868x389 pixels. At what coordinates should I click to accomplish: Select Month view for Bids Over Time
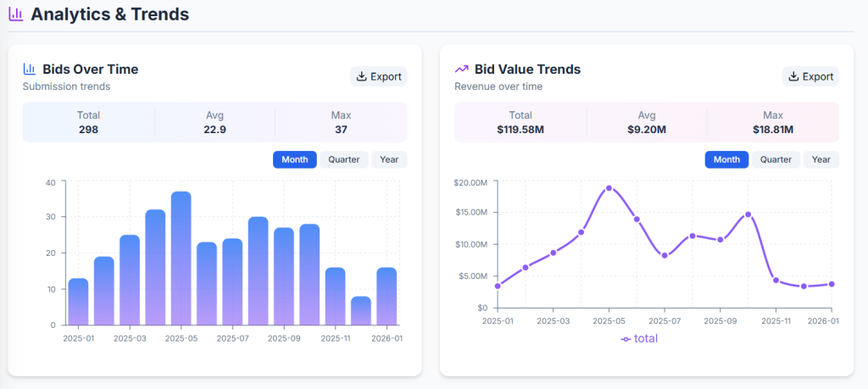[294, 159]
